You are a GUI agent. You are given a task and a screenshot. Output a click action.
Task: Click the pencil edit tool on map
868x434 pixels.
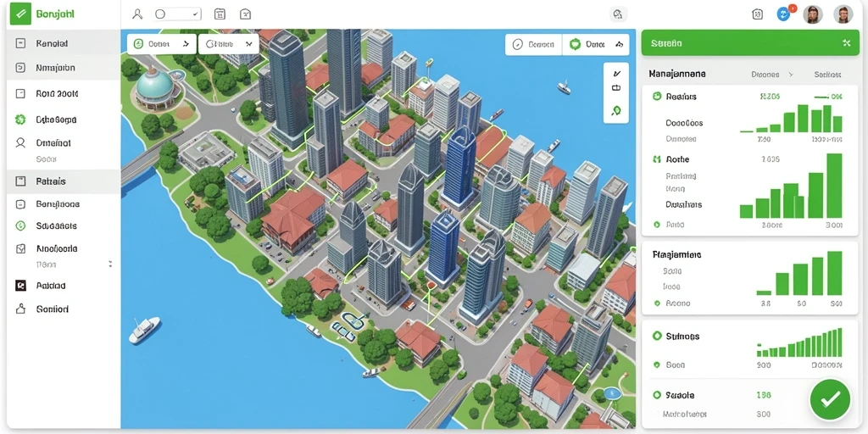pyautogui.click(x=617, y=73)
